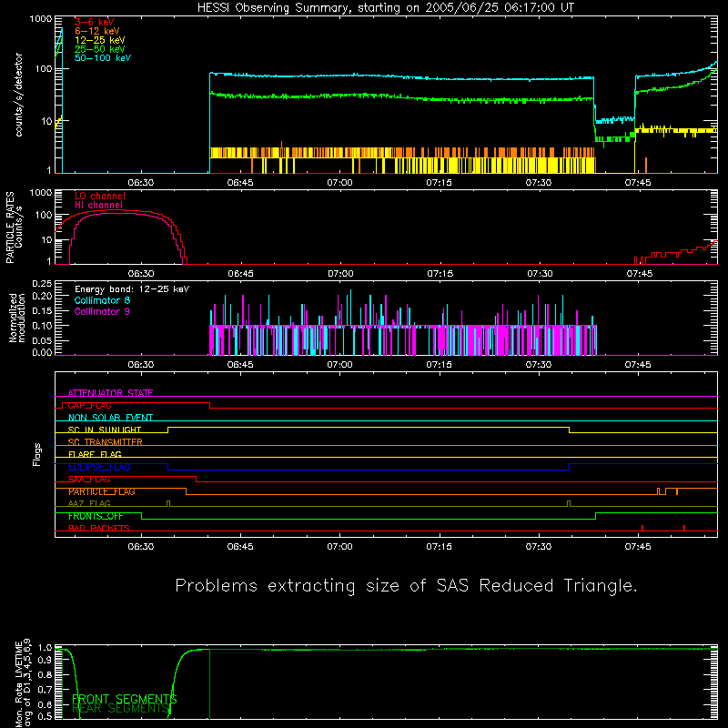The height and width of the screenshot is (728, 728).
Task: Click the BAD_PACKETS flag label
Action: click(99, 528)
